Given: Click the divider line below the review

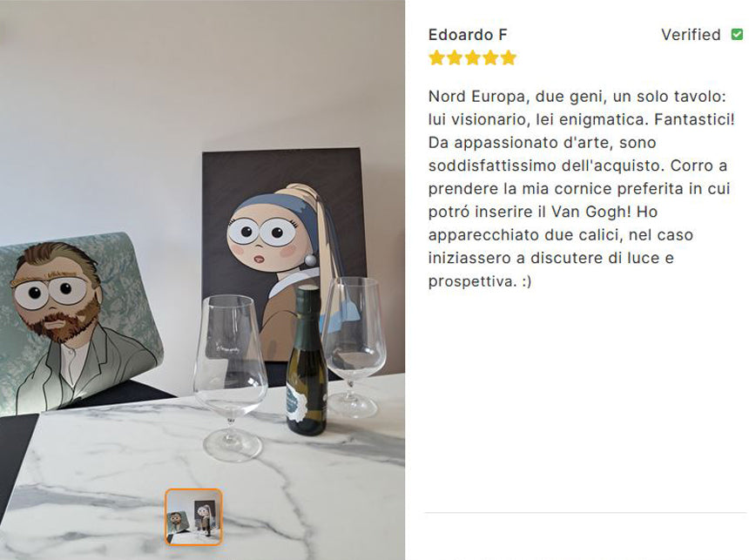Looking at the screenshot, I should point(585,513).
